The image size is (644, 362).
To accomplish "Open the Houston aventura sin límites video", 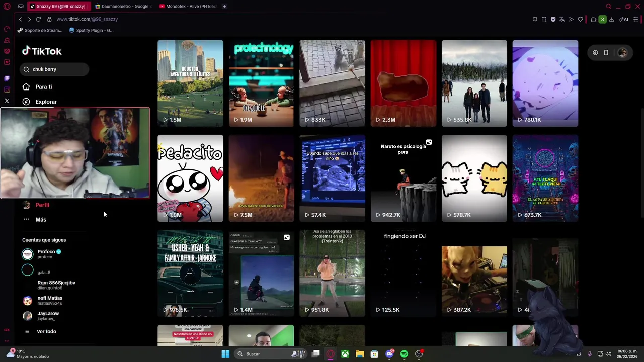I will pos(190,83).
